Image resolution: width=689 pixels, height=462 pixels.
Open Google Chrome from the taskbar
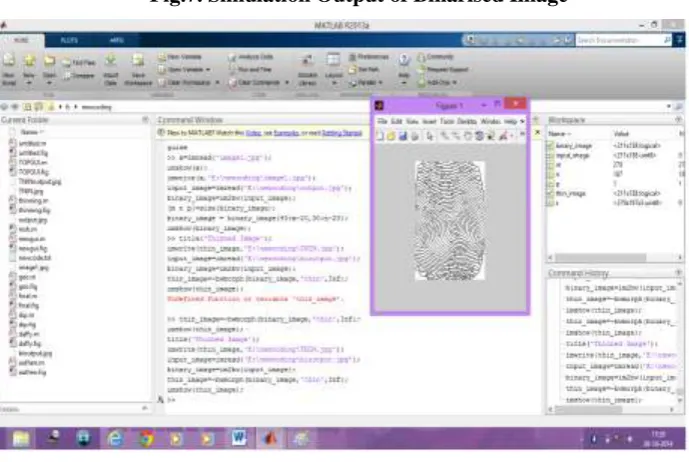click(x=146, y=438)
